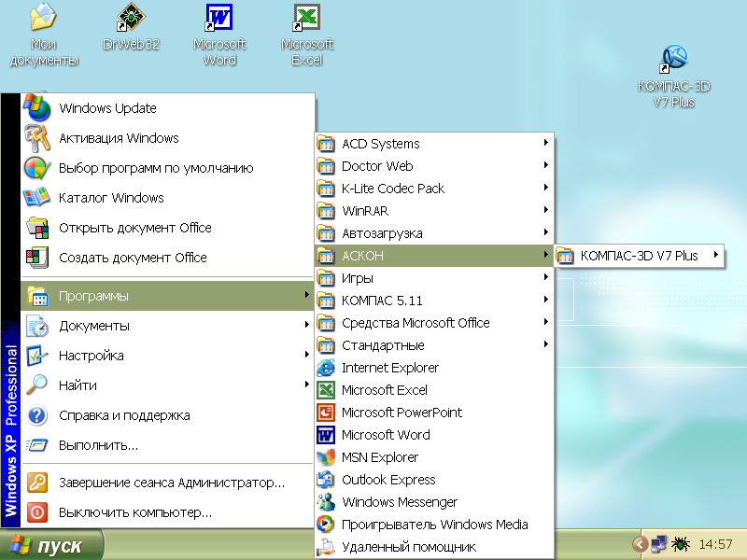Expand the КОМПАС 5.11 submenu arrow
The height and width of the screenshot is (560, 747).
click(546, 299)
